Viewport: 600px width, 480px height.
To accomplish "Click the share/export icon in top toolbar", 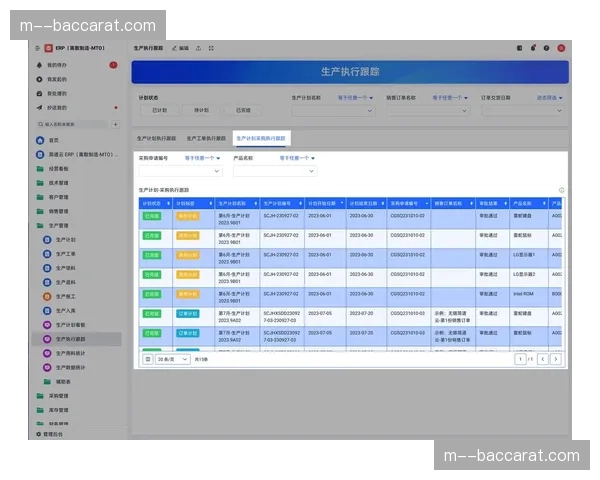I will pyautogui.click(x=198, y=47).
